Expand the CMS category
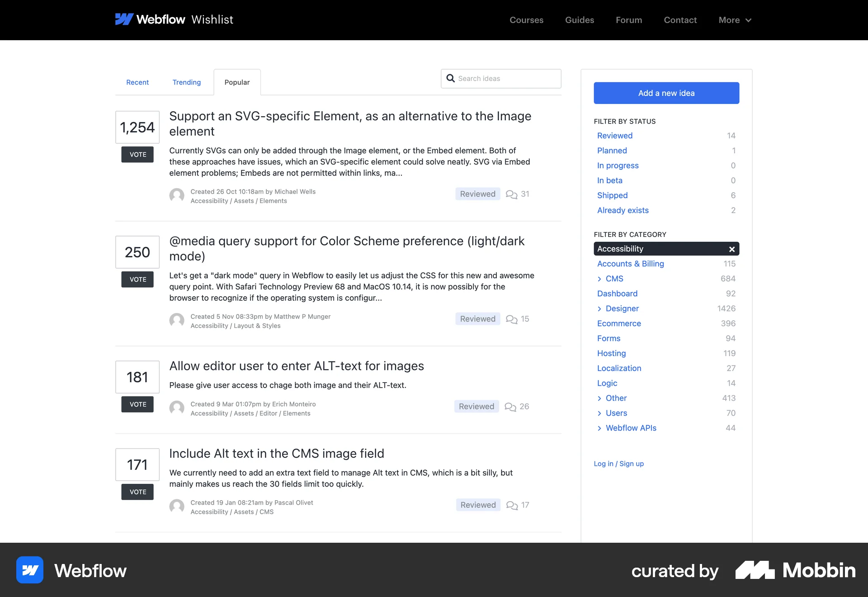This screenshot has height=597, width=868. pos(599,279)
